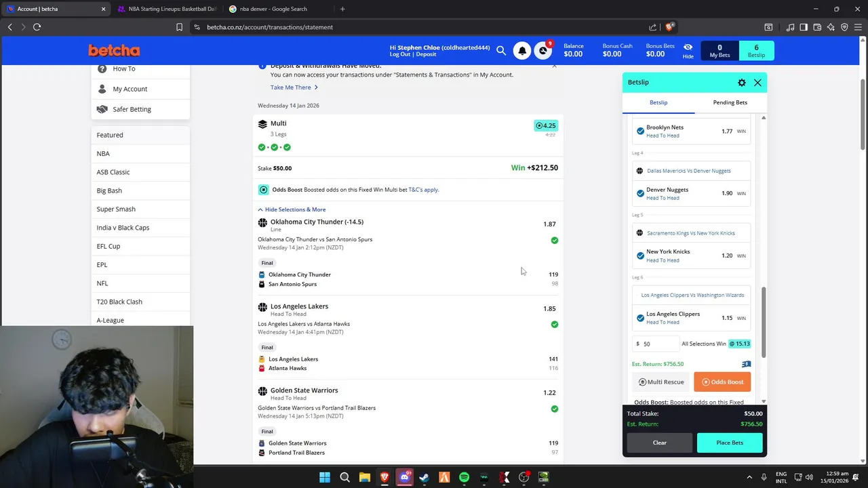Open Steam from the taskbar
The image size is (868, 488).
pyautogui.click(x=425, y=477)
